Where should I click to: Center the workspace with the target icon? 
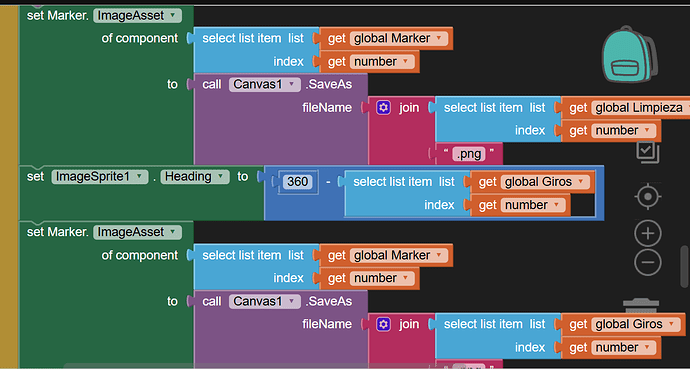[648, 197]
